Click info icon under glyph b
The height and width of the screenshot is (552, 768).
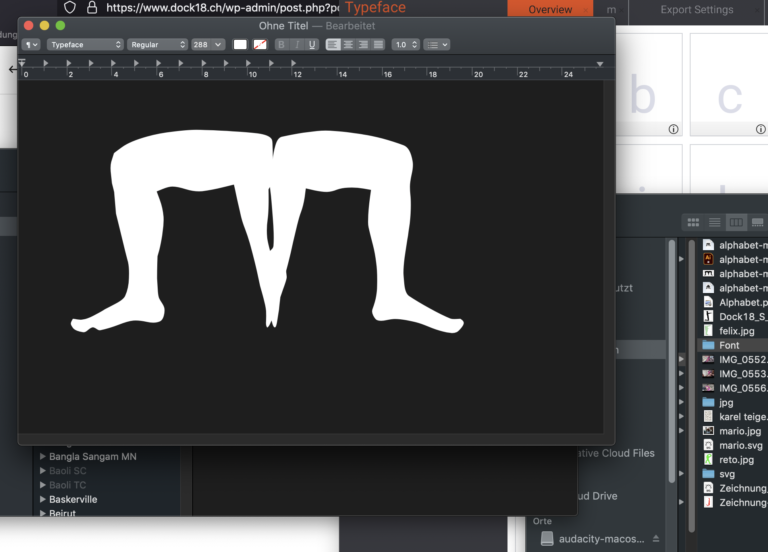click(x=673, y=129)
